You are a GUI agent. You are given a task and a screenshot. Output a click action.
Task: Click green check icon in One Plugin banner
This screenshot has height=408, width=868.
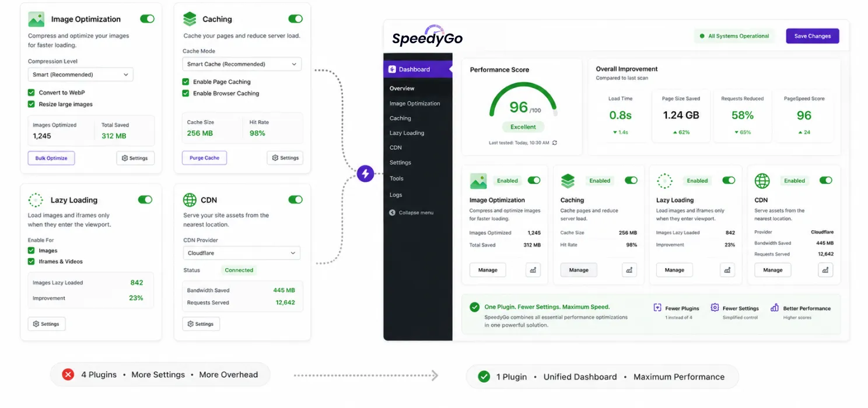coord(475,307)
